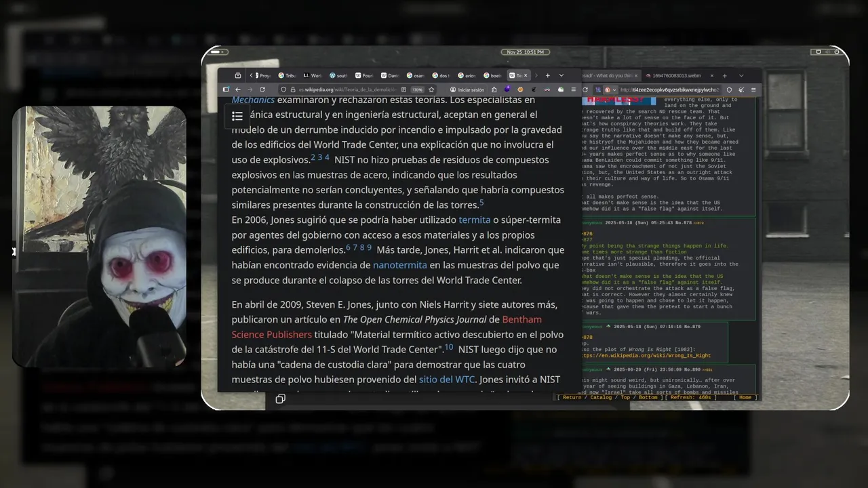The width and height of the screenshot is (868, 488).
Task: Click the 'Top' footer link
Action: click(625, 397)
